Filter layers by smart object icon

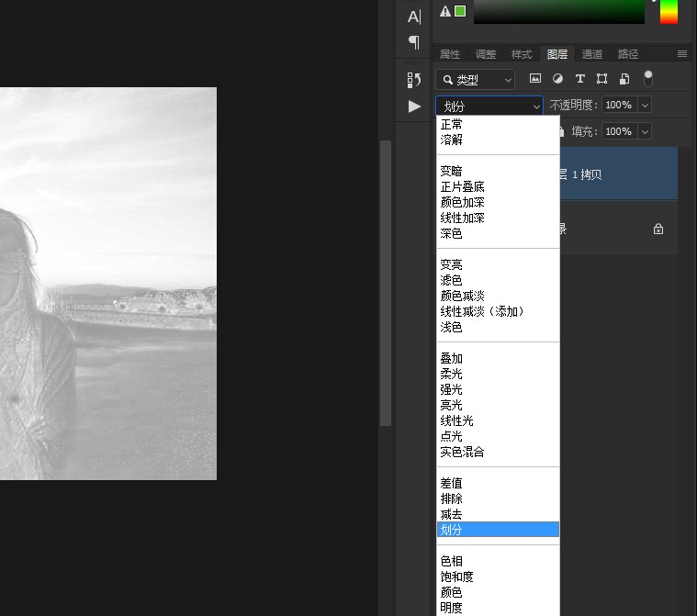point(624,80)
